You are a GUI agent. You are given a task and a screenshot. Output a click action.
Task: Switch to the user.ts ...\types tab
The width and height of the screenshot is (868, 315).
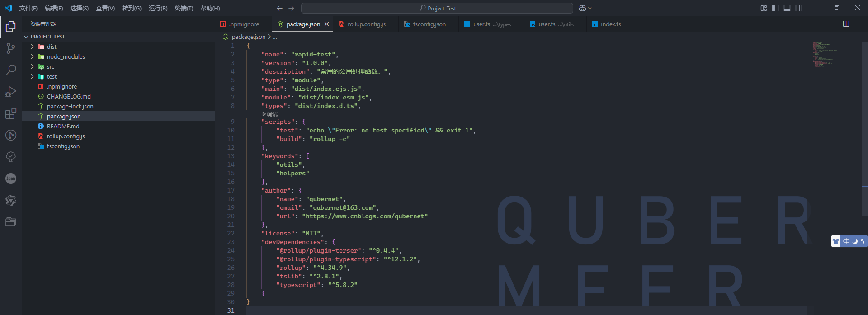(x=492, y=24)
